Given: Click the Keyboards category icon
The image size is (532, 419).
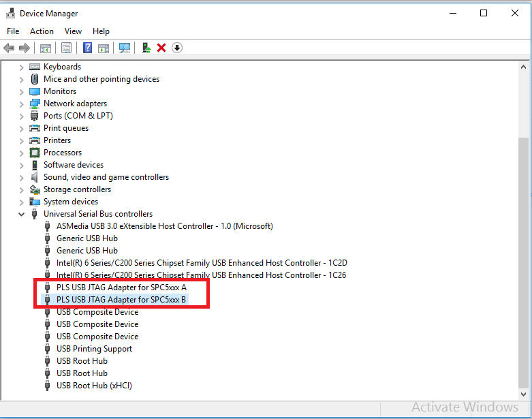Looking at the screenshot, I should (x=35, y=67).
